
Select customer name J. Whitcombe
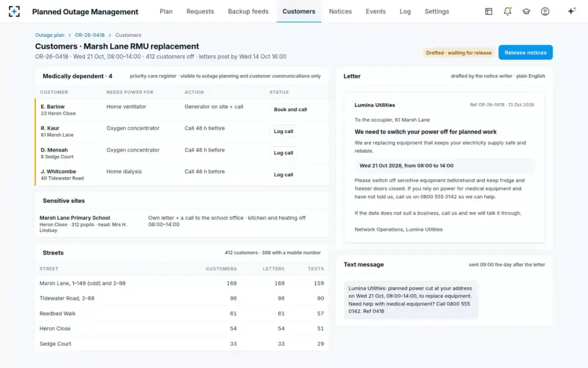[x=58, y=171]
